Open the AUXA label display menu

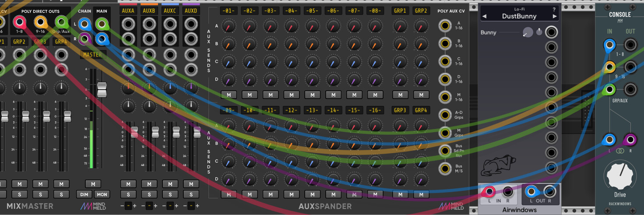(x=128, y=10)
